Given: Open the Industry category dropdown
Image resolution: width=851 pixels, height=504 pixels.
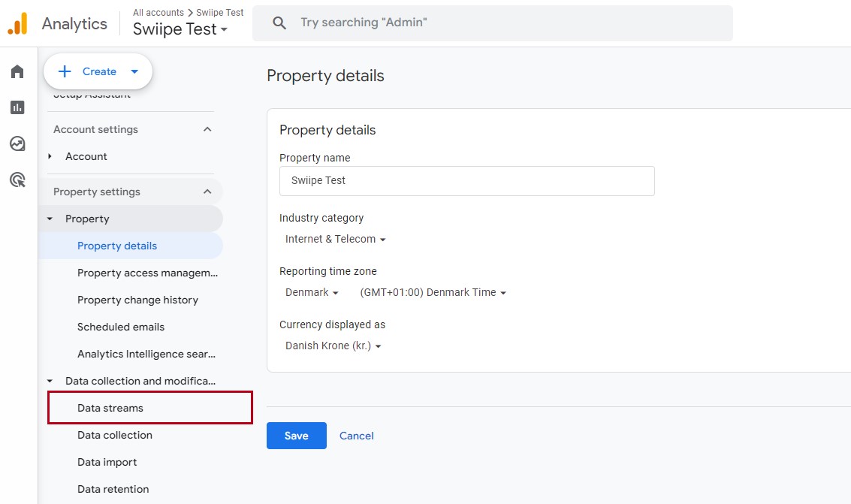Looking at the screenshot, I should [335, 239].
